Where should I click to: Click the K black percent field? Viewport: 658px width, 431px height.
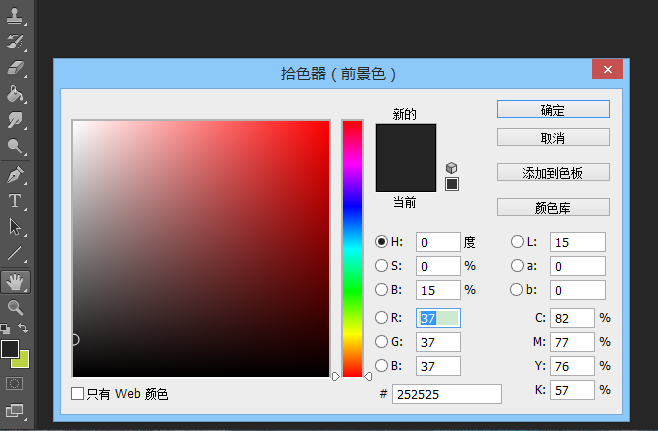click(x=572, y=390)
